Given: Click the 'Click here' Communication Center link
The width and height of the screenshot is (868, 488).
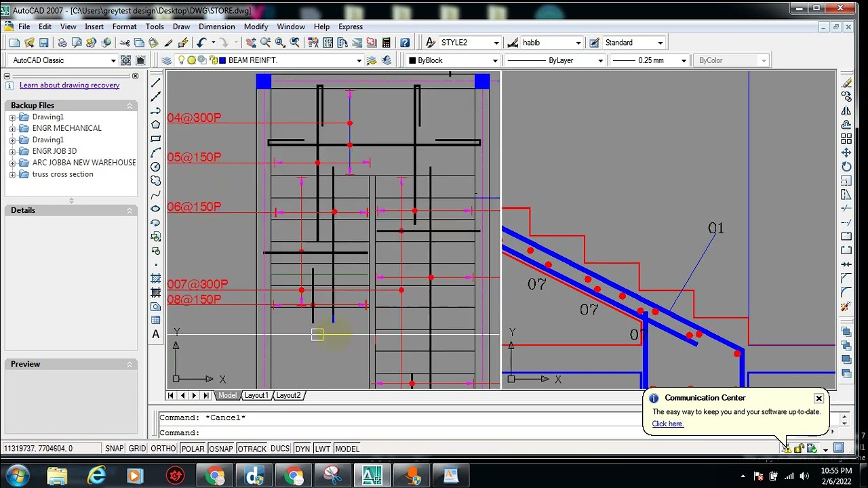Looking at the screenshot, I should coord(668,424).
